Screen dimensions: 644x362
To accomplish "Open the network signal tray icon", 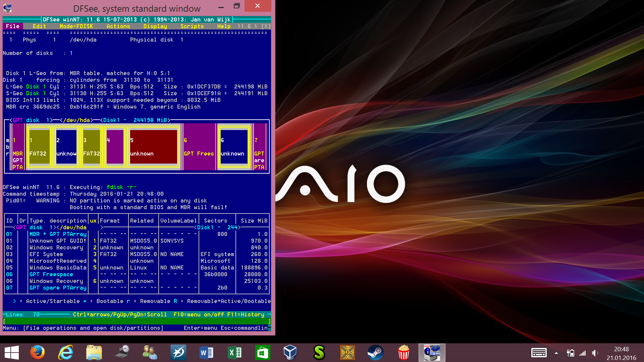I will pyautogui.click(x=583, y=353).
